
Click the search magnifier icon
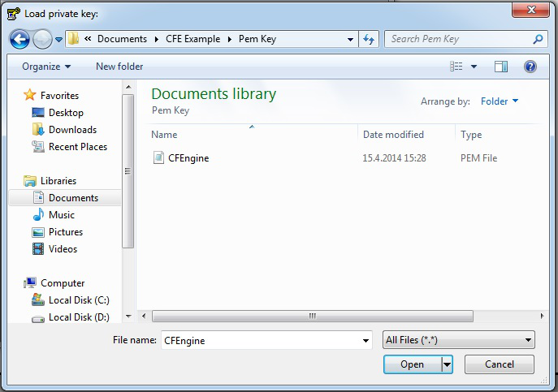pyautogui.click(x=538, y=39)
